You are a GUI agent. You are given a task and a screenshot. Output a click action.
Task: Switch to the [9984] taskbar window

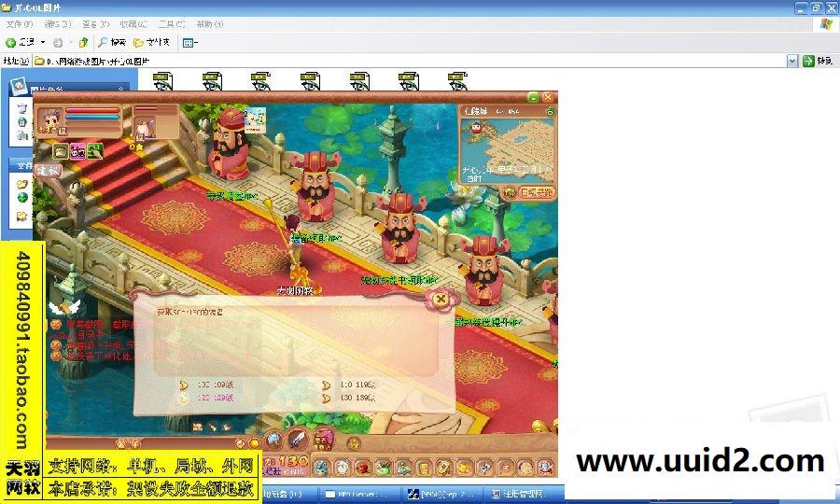[x=441, y=495]
